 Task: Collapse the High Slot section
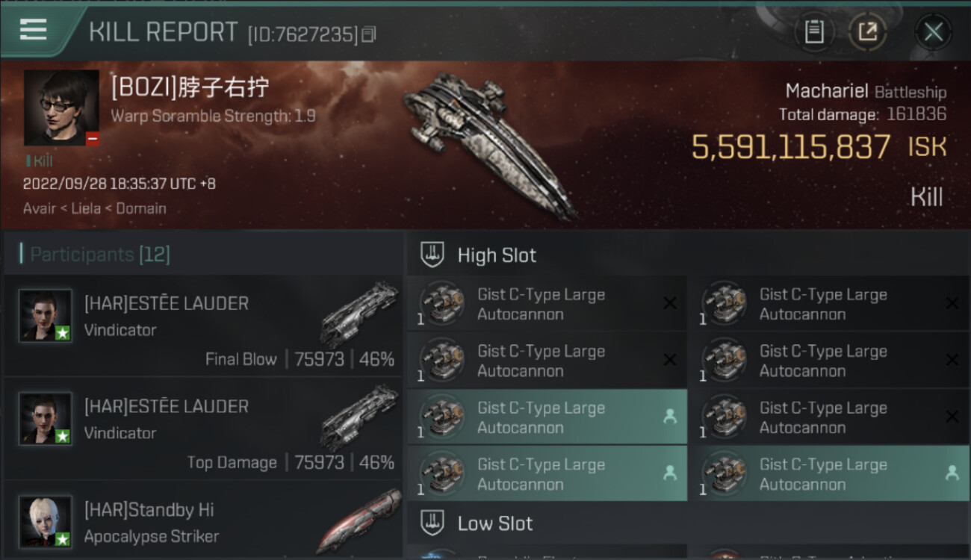coord(497,255)
